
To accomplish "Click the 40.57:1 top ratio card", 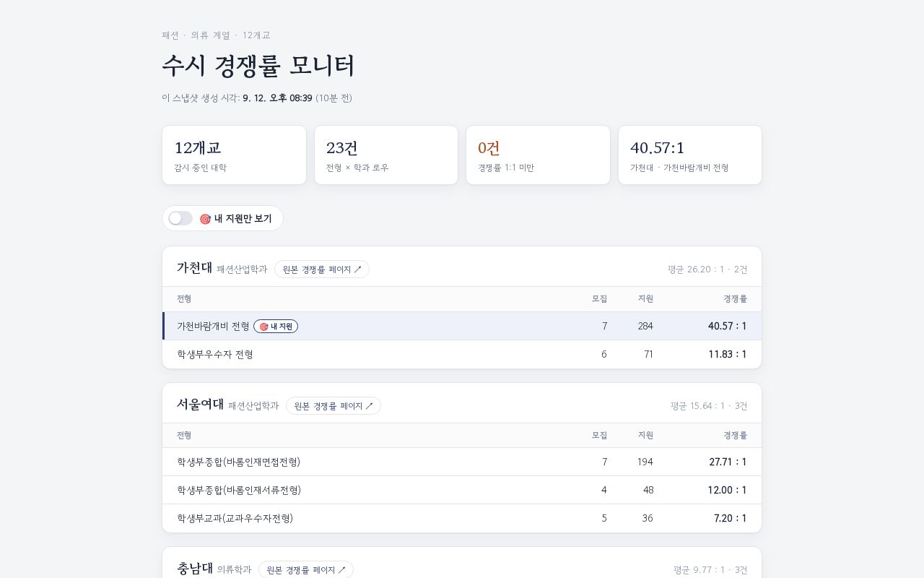I will tap(690, 155).
